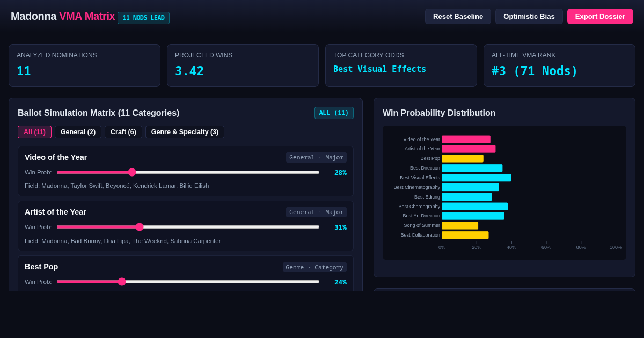The width and height of the screenshot is (644, 338).
Task: Click the 24% win probability value
Action: [x=340, y=282]
